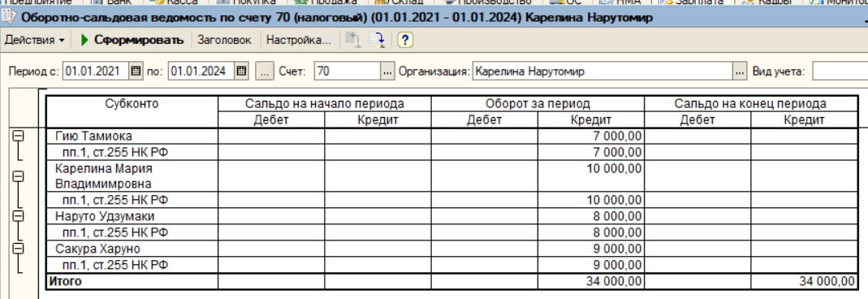Collapse the Сакура Харуно group
Image resolution: width=868 pixels, height=299 pixels.
coord(18,248)
